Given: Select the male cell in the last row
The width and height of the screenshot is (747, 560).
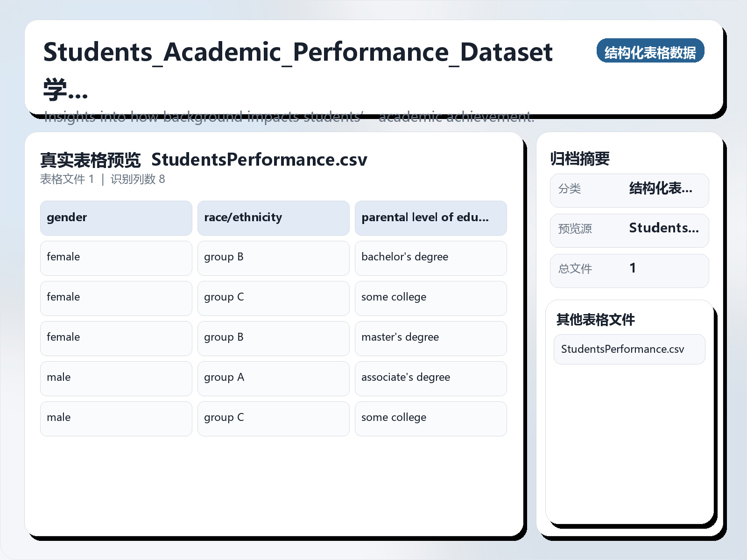Looking at the screenshot, I should (x=58, y=417).
